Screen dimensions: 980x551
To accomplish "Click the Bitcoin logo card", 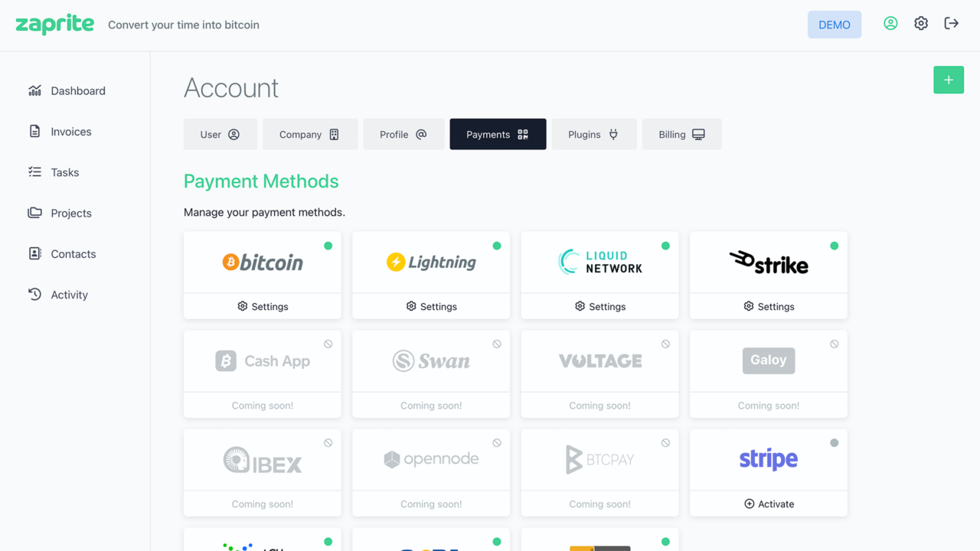I will pos(263,262).
